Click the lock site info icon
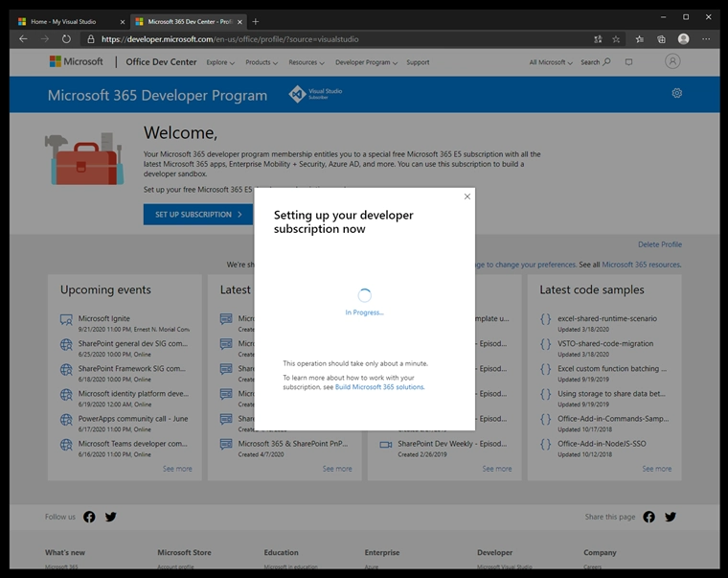The width and height of the screenshot is (728, 578). pyautogui.click(x=91, y=39)
